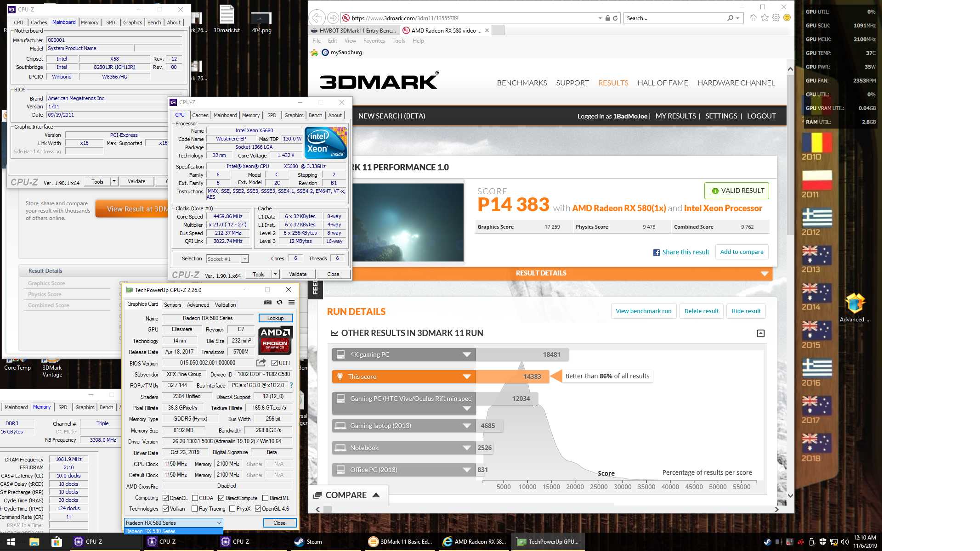The height and width of the screenshot is (551, 980).
Task: Click the add to favorites bar star icon
Action: [x=314, y=52]
